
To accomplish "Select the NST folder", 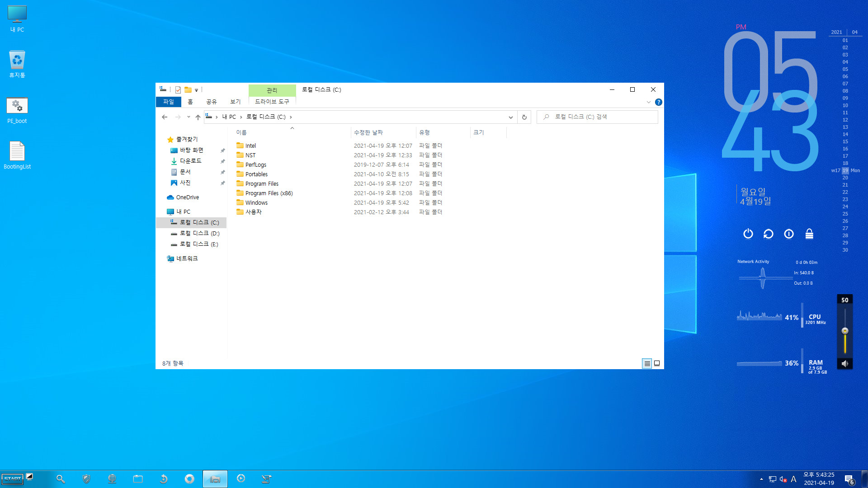I will [x=250, y=155].
